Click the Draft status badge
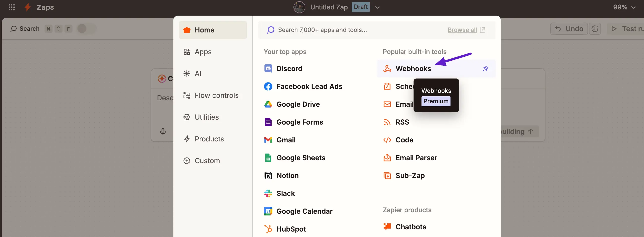 [360, 7]
